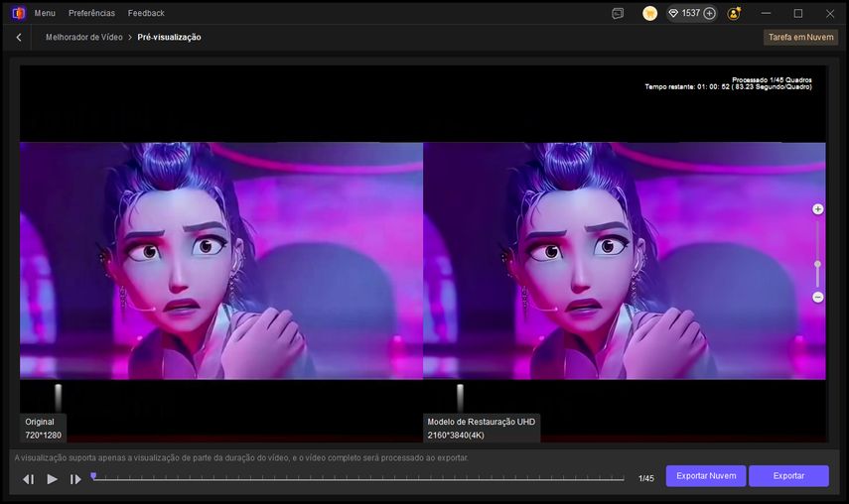The width and height of the screenshot is (849, 504).
Task: Open the shopping cart store icon
Action: point(649,14)
